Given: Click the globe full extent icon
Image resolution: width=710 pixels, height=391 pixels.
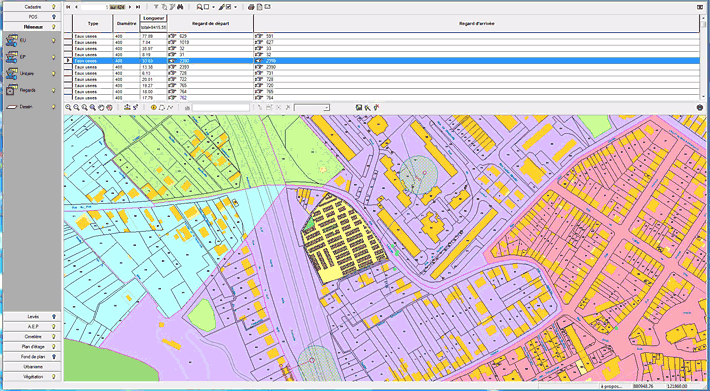Looking at the screenshot, I should pos(109,108).
